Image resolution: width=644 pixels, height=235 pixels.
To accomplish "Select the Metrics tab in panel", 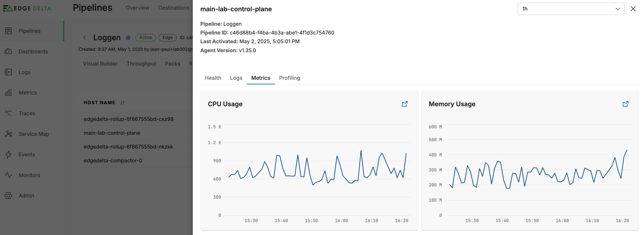I will (x=261, y=78).
